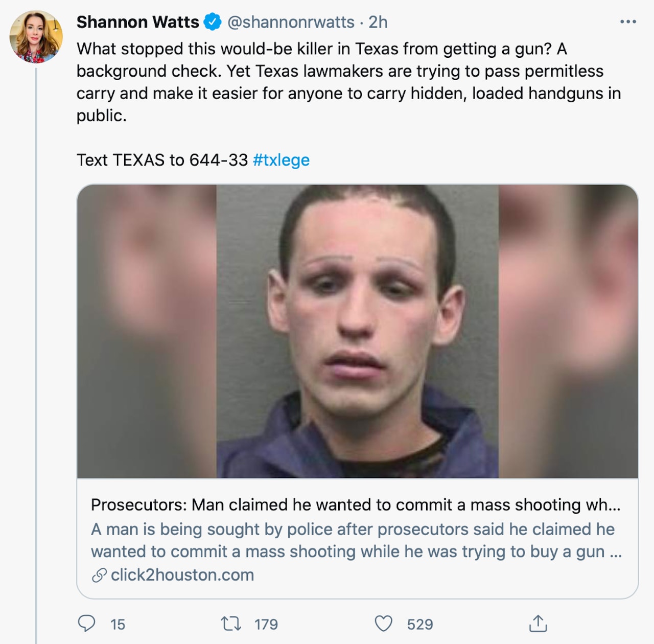Click the blue verified badge
The height and width of the screenshot is (644, 654).
point(213,22)
